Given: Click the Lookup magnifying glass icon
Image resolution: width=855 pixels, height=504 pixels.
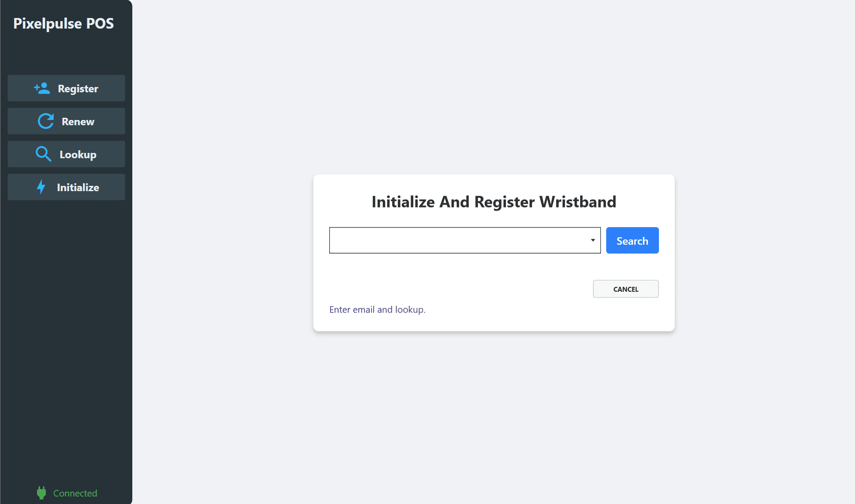Looking at the screenshot, I should tap(43, 154).
